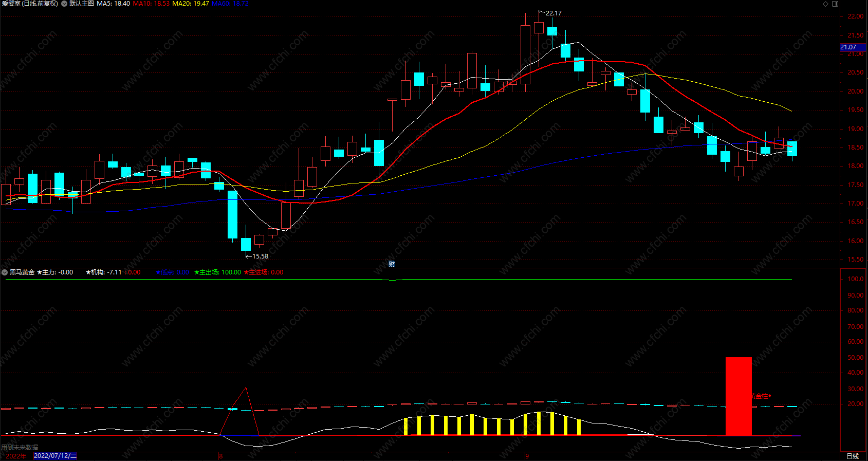Select ★主力: -0.00 value label
Viewport: 868px width, 461px height.
click(x=55, y=272)
